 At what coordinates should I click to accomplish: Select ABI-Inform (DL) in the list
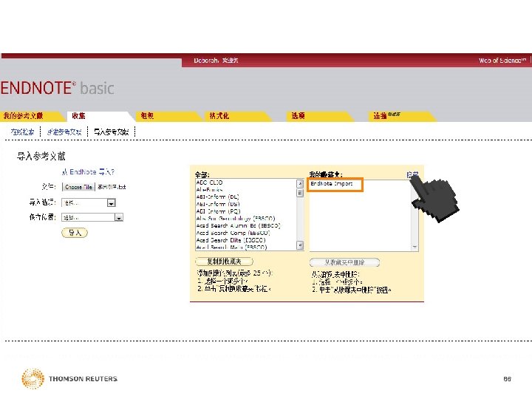[x=217, y=197]
